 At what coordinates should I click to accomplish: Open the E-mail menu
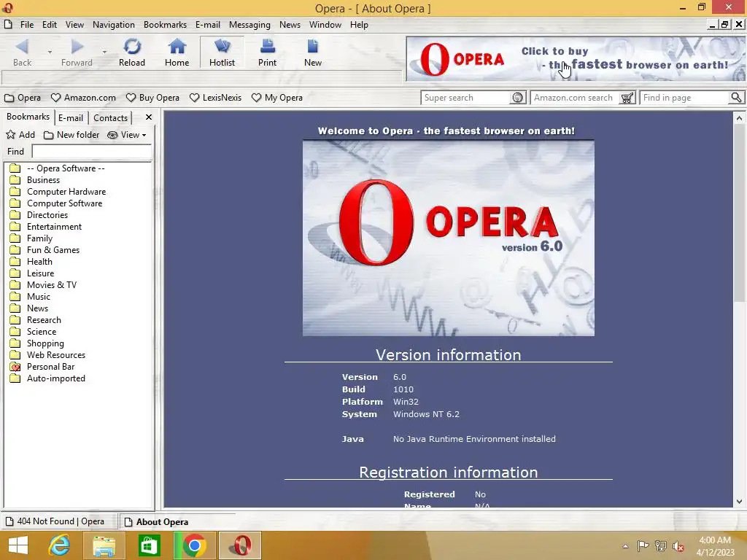[208, 25]
